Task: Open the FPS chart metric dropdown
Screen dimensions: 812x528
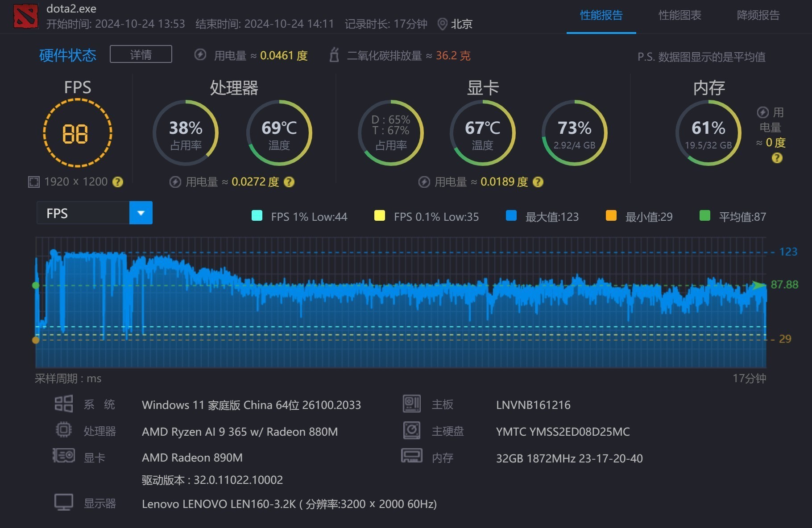Action: point(95,213)
